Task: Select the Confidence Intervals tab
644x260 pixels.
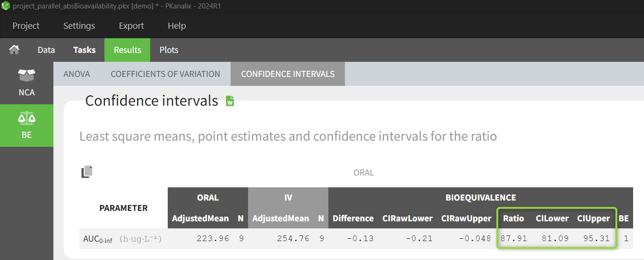Action: (x=288, y=74)
